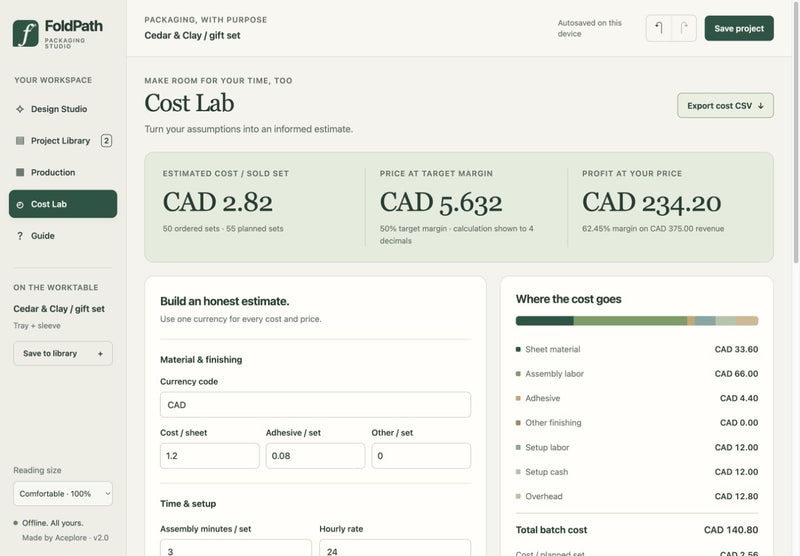
Task: Click the CAD 12.80 overhead amount
Action: pyautogui.click(x=736, y=496)
